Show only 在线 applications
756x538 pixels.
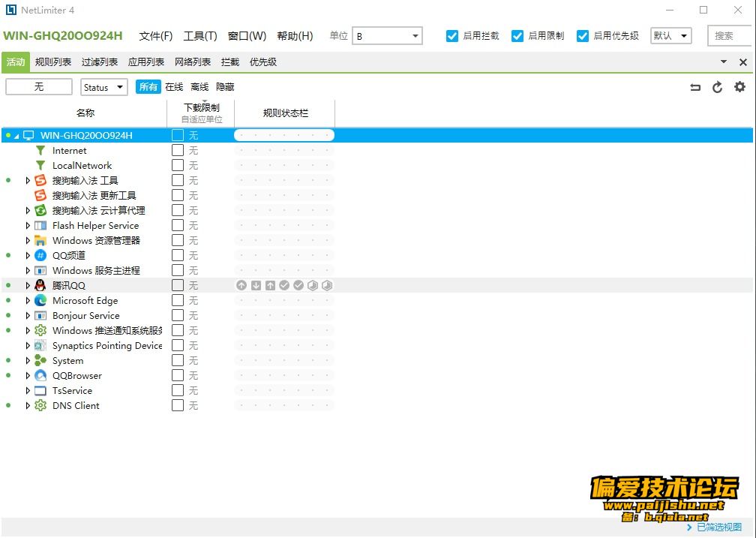click(x=174, y=87)
